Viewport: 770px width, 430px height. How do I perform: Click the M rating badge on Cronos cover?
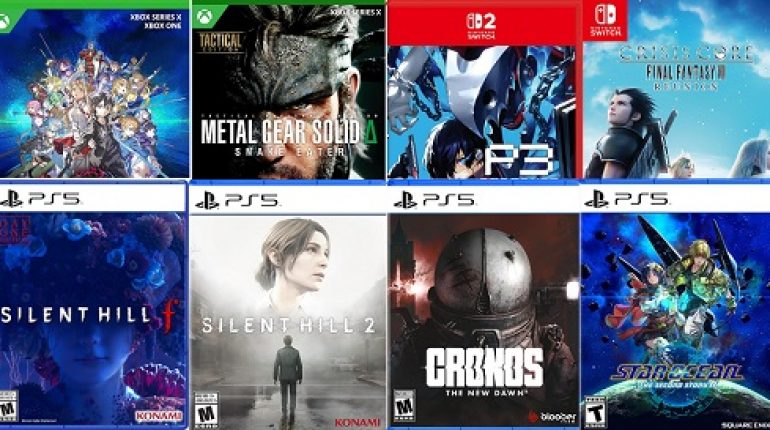click(404, 405)
